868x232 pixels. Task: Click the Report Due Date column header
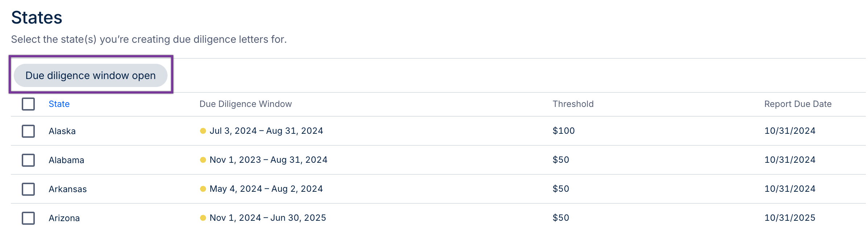[798, 104]
